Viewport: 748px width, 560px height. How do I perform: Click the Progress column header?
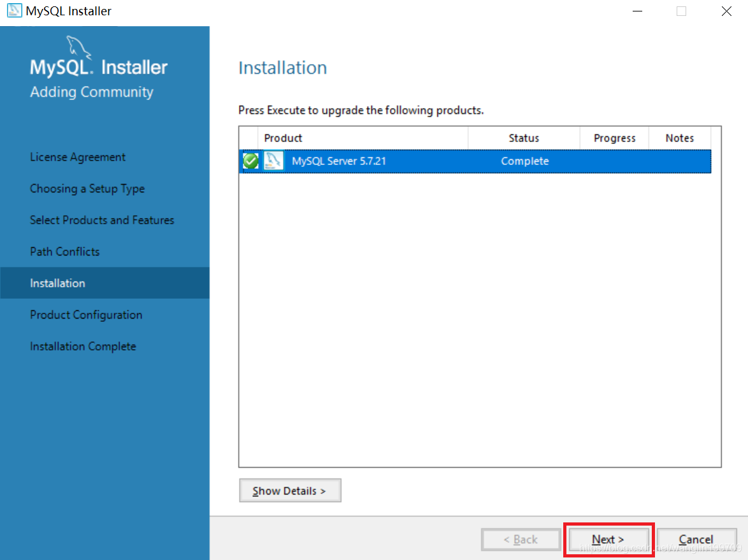[614, 138]
